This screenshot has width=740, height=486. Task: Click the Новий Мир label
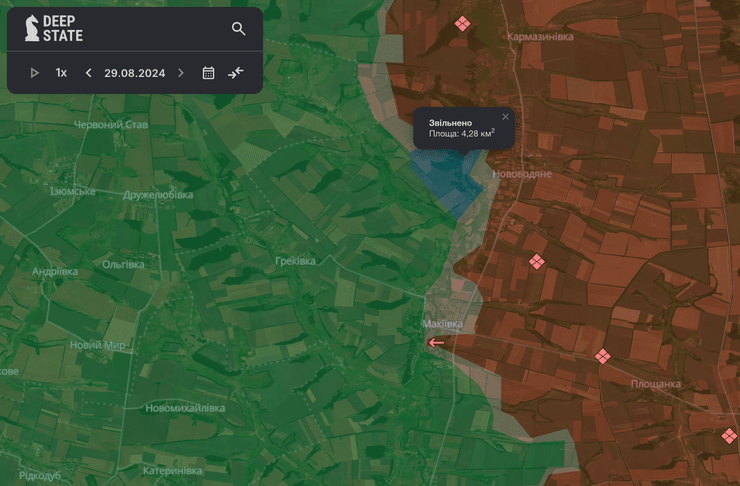[x=98, y=345]
